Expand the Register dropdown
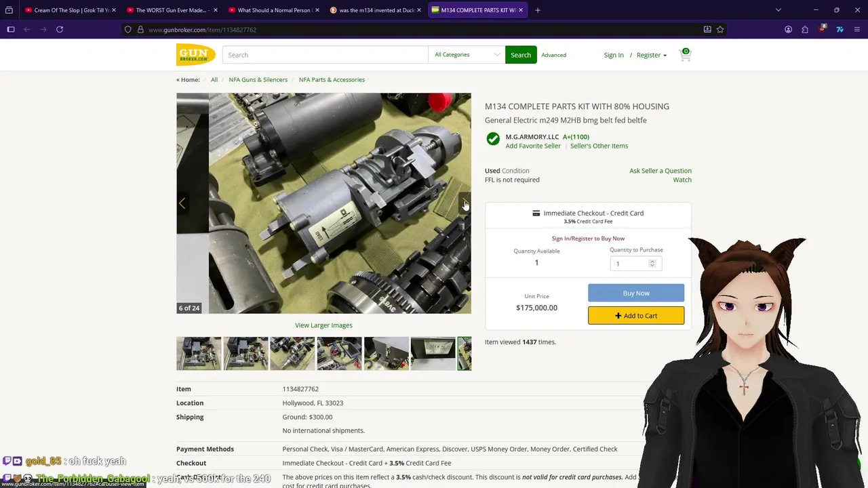 pyautogui.click(x=651, y=55)
